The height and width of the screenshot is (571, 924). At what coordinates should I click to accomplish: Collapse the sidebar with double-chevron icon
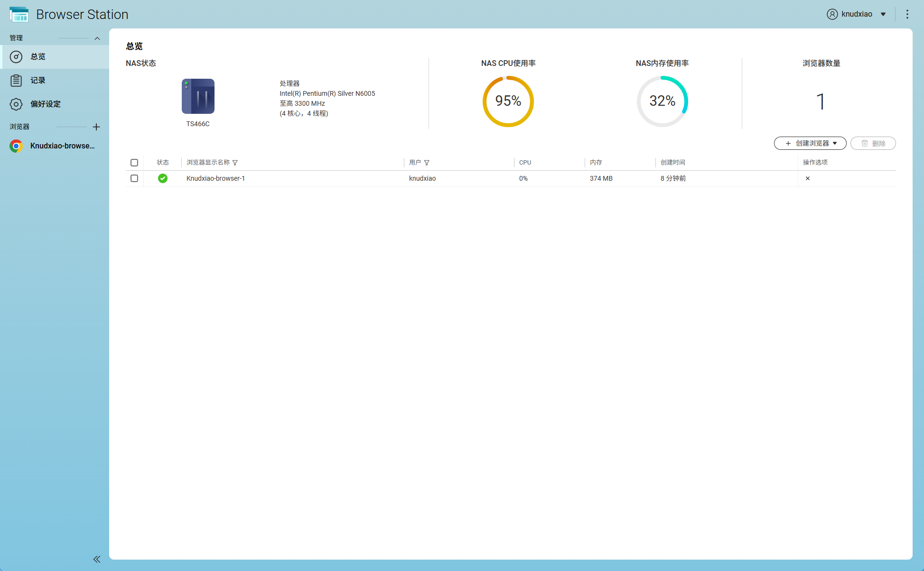coord(97,559)
